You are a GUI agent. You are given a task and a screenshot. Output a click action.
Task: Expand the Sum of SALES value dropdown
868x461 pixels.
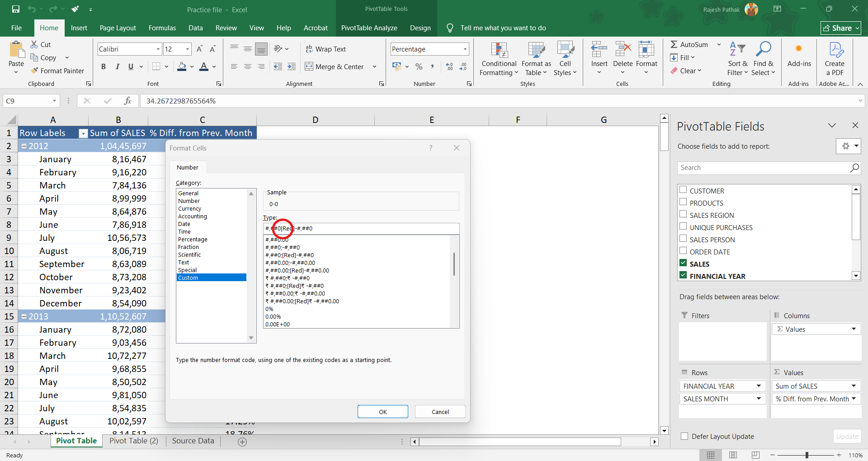[854, 386]
